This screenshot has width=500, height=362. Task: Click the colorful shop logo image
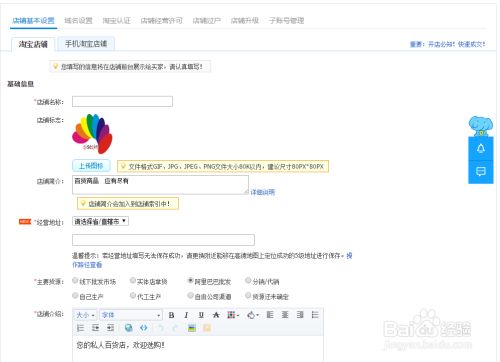tap(92, 134)
